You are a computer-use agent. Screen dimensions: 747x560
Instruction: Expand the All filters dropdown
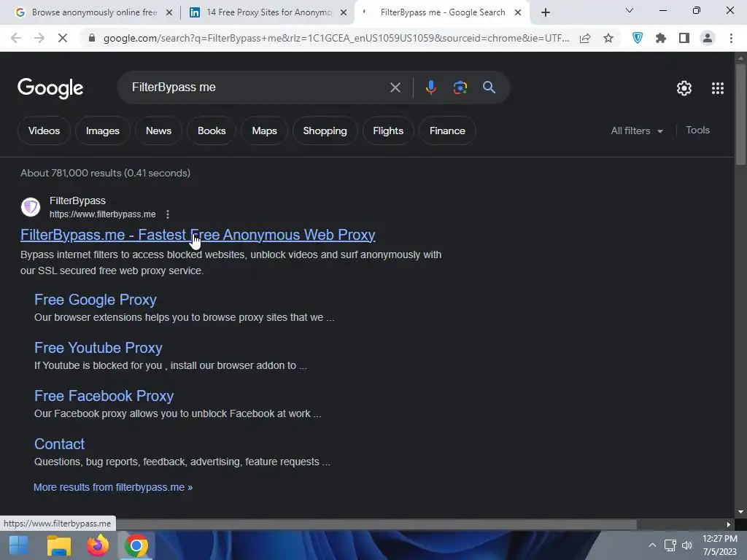[637, 131]
